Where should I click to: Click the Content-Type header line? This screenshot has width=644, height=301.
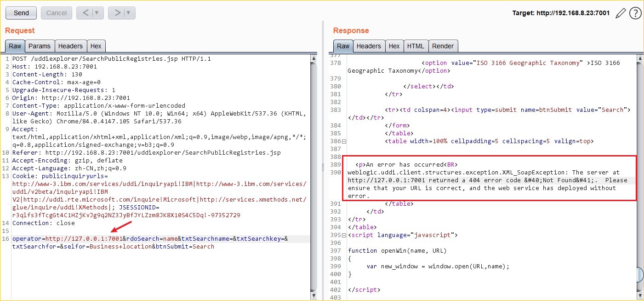pyautogui.click(x=99, y=106)
